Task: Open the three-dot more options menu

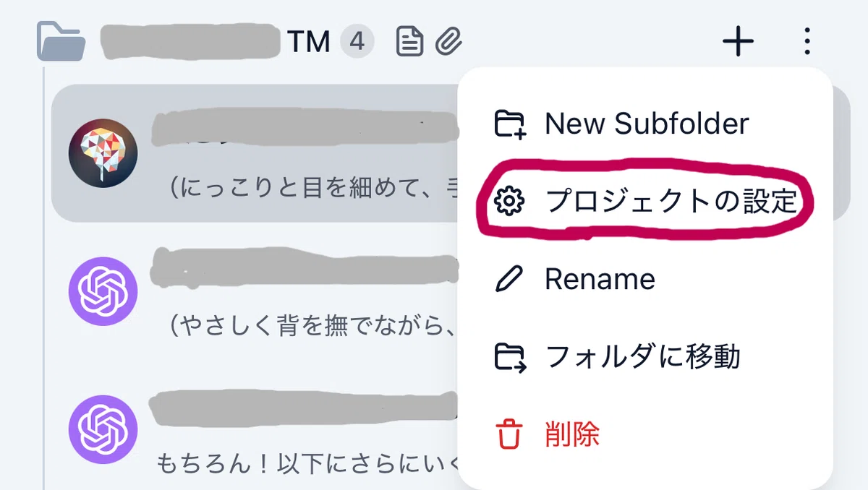Action: point(807,42)
